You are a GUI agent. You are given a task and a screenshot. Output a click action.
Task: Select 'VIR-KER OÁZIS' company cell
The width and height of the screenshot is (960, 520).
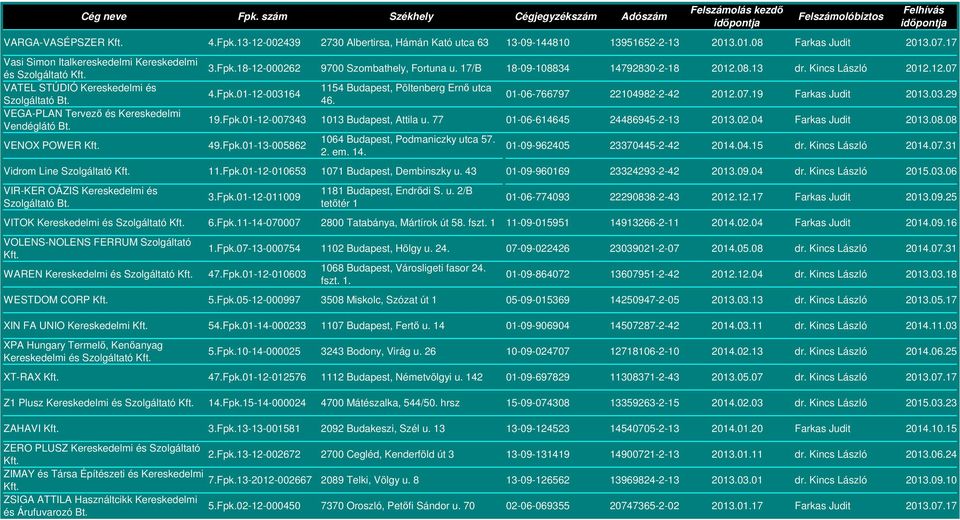[80, 197]
